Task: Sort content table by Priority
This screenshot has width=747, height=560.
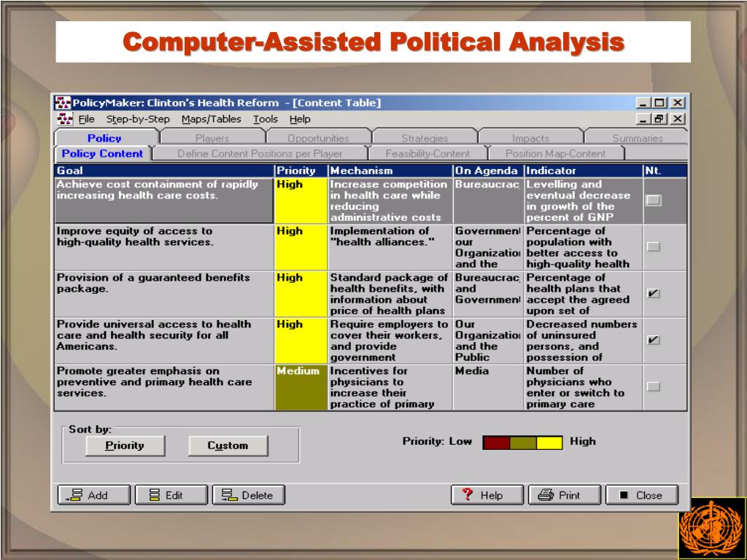Action: click(x=125, y=446)
